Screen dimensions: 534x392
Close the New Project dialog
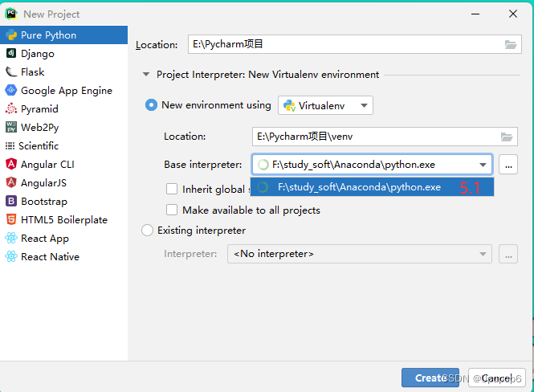[x=513, y=14]
